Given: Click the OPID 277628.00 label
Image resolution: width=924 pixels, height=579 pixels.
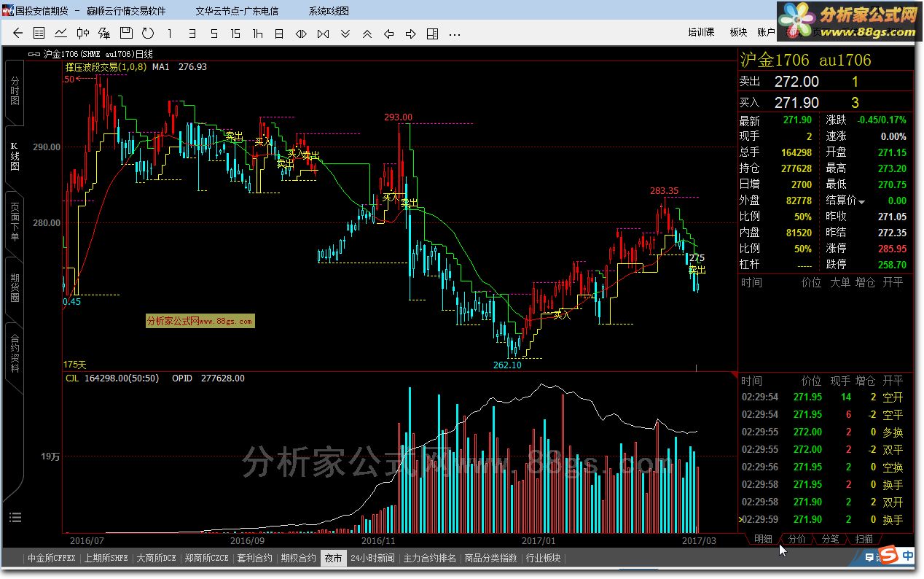Looking at the screenshot, I should pyautogui.click(x=208, y=378).
